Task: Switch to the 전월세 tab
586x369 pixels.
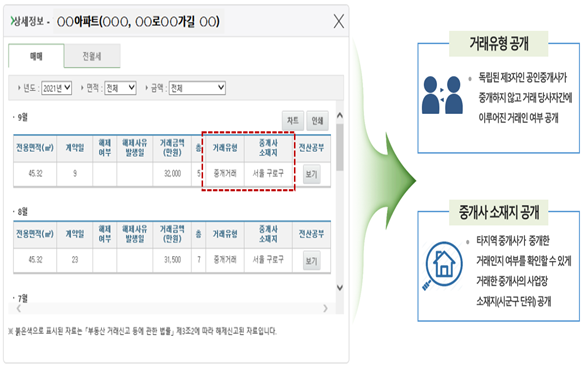Action: click(x=92, y=56)
